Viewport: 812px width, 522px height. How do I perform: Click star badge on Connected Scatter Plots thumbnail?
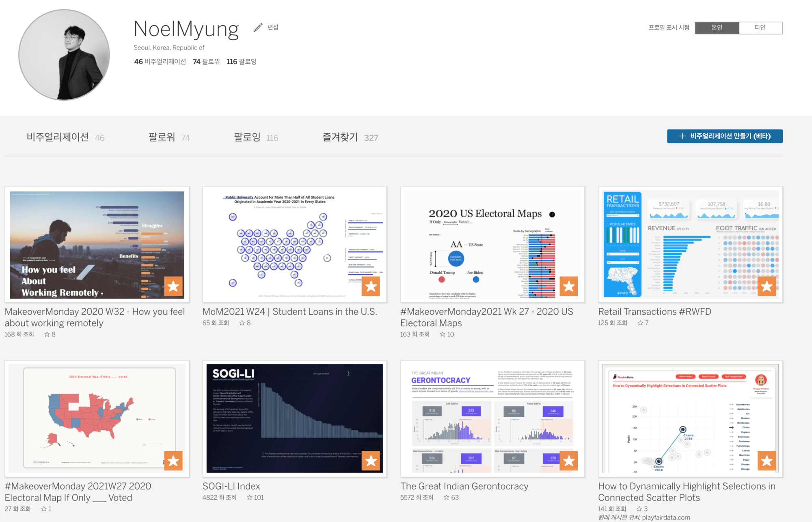(x=766, y=461)
